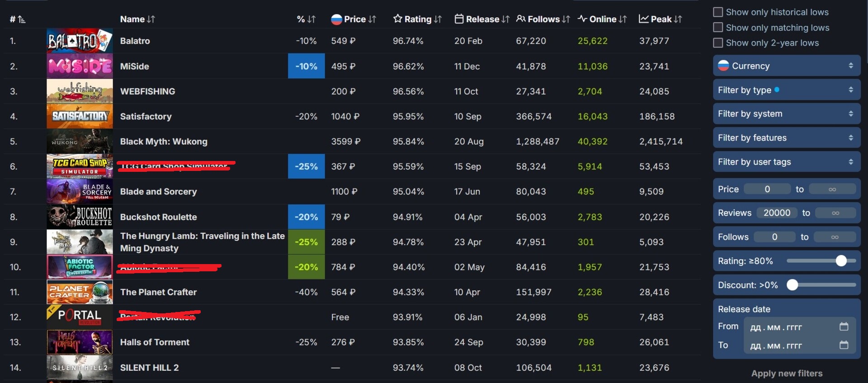Open calendar picker for To date

click(x=844, y=345)
